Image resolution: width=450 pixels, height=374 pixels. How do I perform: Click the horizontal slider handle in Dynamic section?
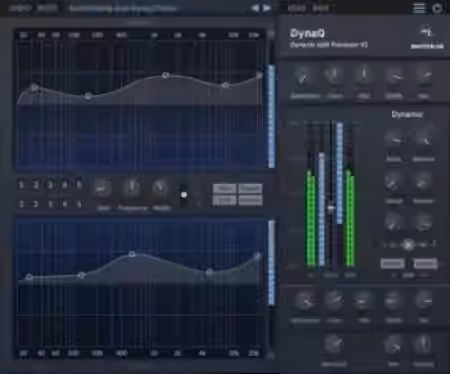click(x=408, y=245)
